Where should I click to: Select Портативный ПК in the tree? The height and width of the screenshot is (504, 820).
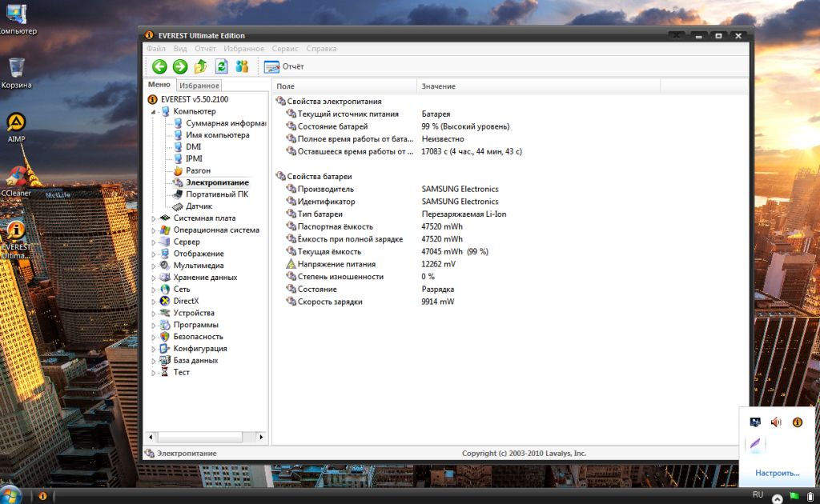tap(217, 194)
